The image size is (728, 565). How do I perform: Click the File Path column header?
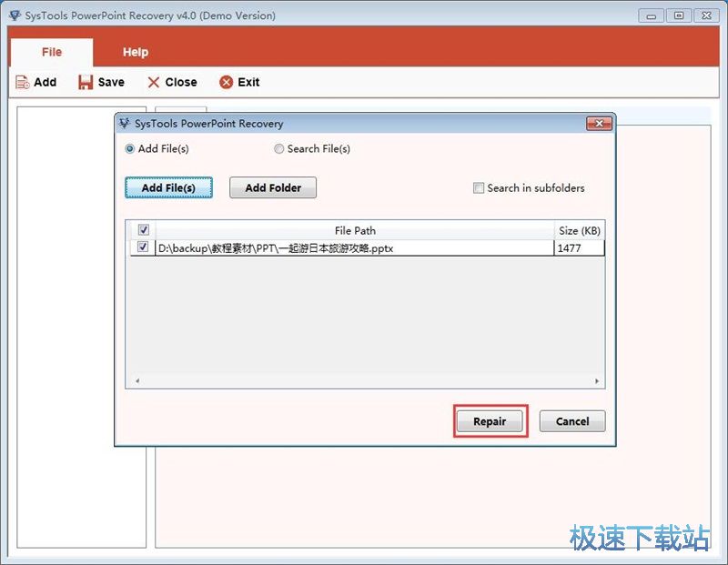point(355,230)
